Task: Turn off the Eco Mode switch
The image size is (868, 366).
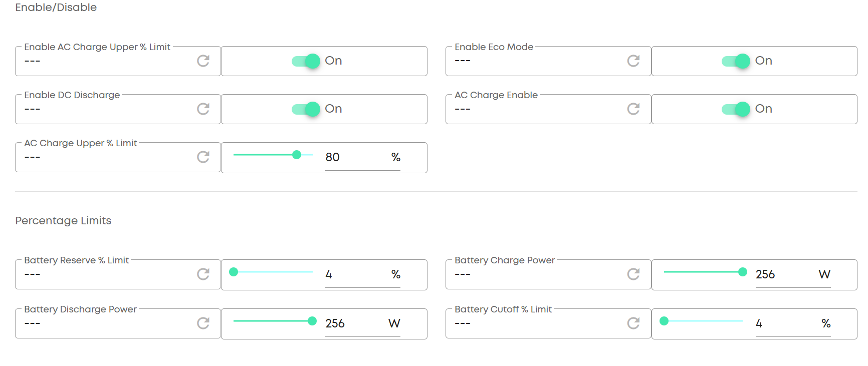Action: 736,61
